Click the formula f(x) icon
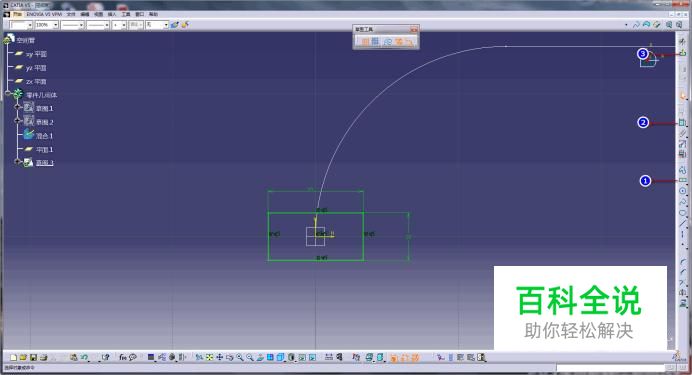 click(123, 357)
